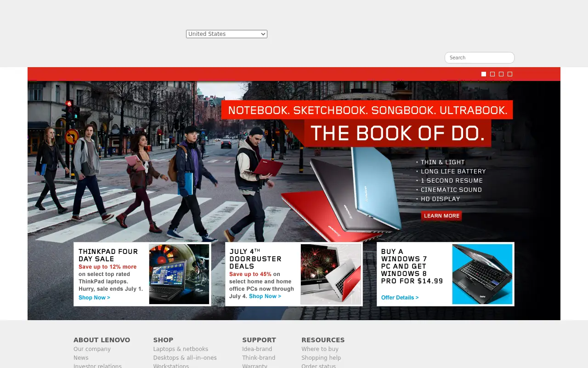Image resolution: width=588 pixels, height=368 pixels.
Task: Open the Where to buy link
Action: pos(320,349)
